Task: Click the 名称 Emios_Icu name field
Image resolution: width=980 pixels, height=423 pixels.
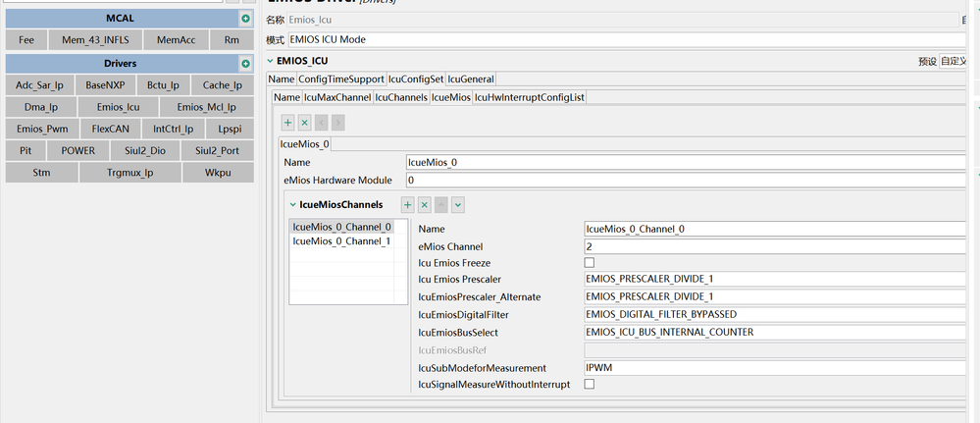Action: [x=623, y=20]
